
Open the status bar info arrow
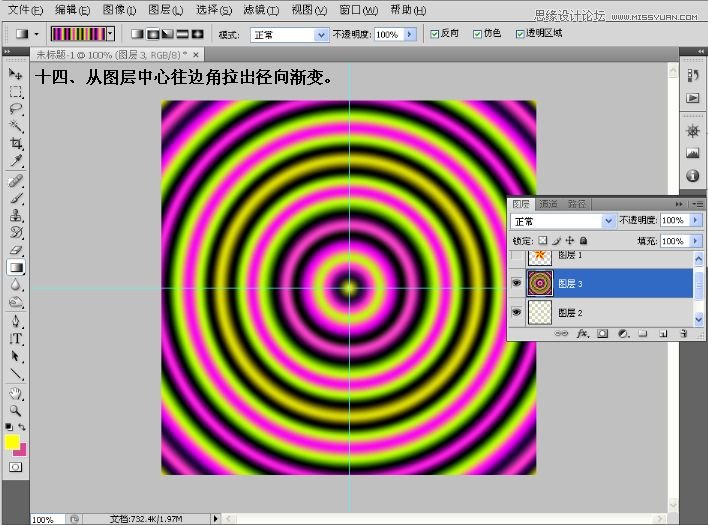point(215,519)
